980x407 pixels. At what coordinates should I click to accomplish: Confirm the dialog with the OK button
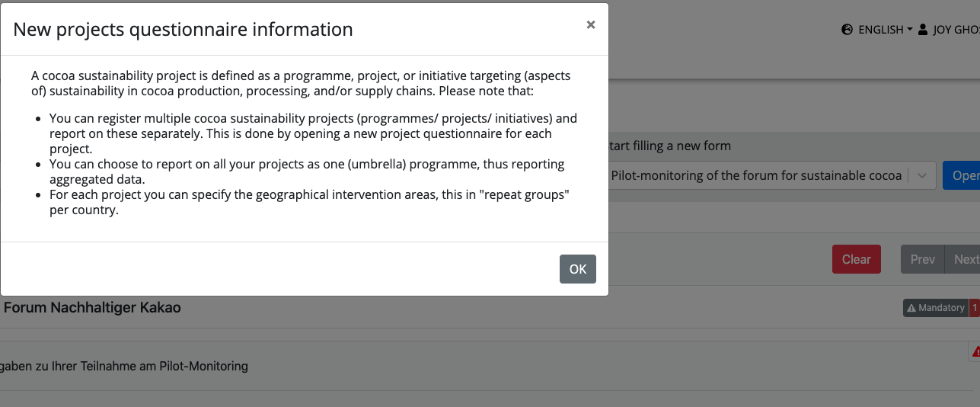(578, 269)
